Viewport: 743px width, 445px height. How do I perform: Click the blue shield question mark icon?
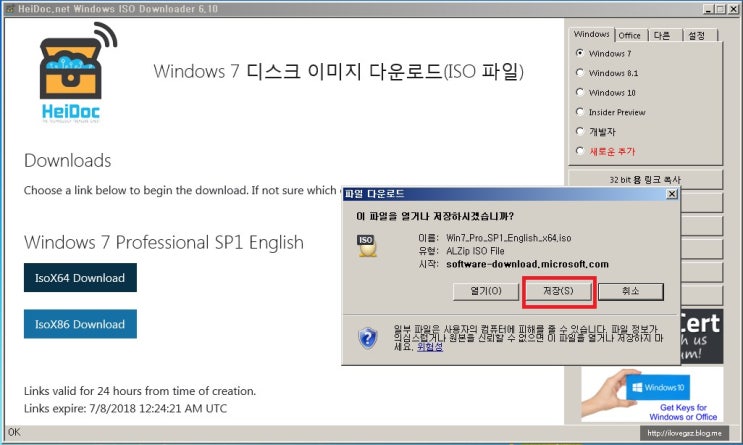point(368,338)
